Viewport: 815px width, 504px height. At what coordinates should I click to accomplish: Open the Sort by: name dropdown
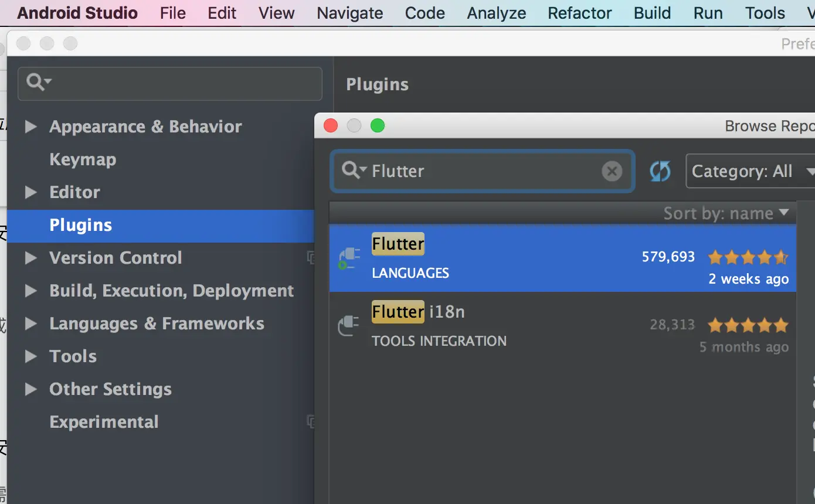(726, 213)
